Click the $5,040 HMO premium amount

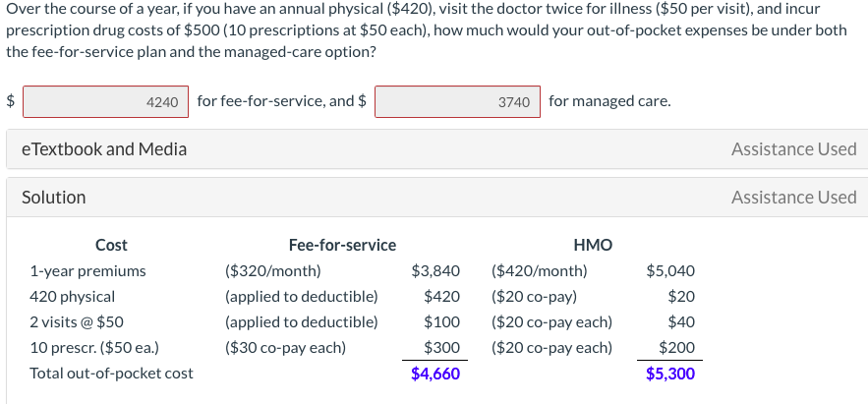coord(670,270)
